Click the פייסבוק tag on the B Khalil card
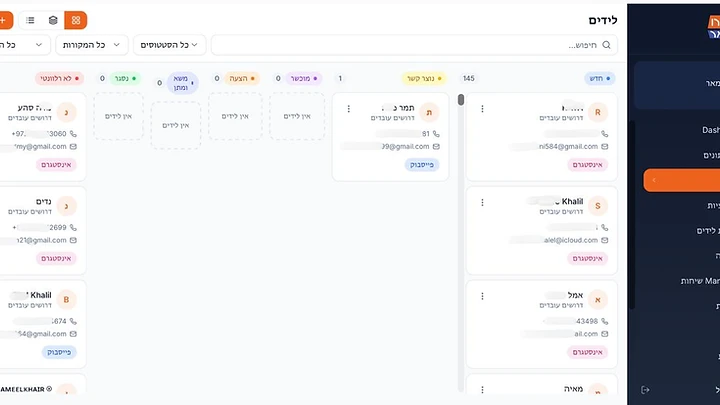 pos(59,352)
